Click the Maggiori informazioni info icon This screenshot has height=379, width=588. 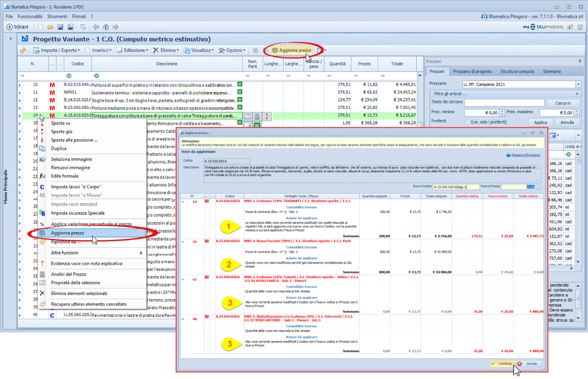pyautogui.click(x=508, y=155)
